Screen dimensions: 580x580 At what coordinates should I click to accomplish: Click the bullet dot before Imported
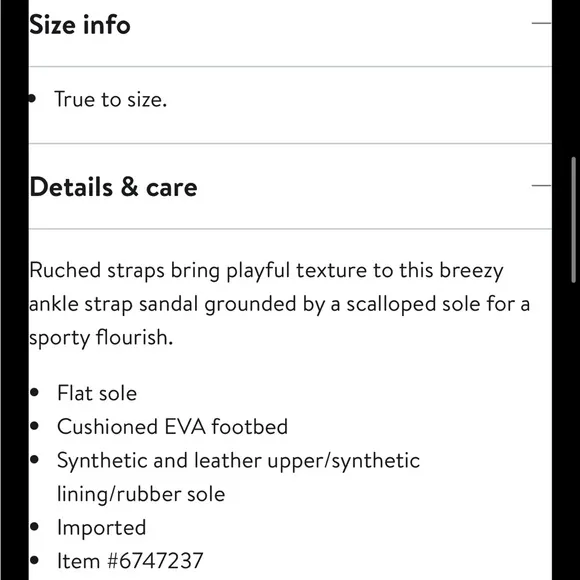pos(34,527)
